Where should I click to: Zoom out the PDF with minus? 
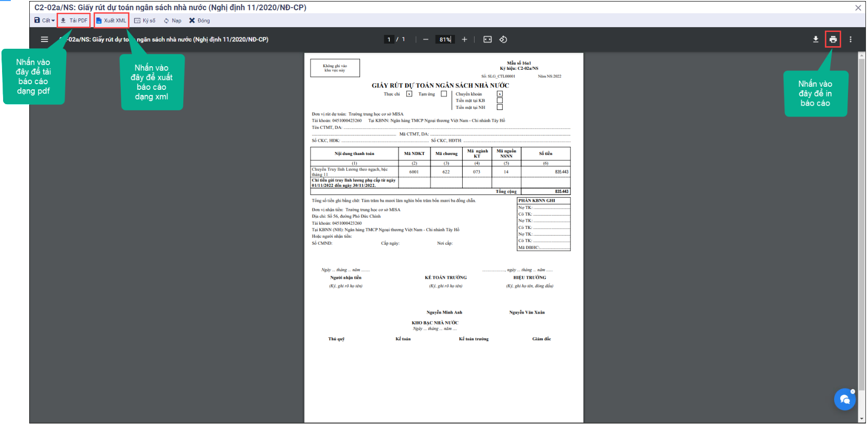coord(426,40)
